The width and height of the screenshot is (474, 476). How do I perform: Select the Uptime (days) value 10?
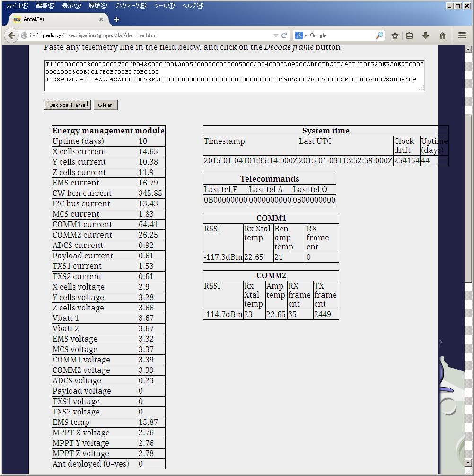pos(143,141)
